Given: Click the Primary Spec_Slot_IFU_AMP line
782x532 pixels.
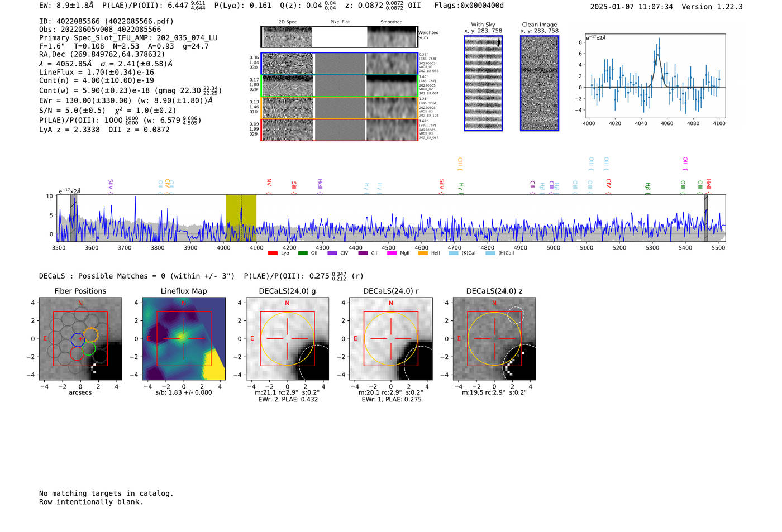Looking at the screenshot, I should click(128, 38).
